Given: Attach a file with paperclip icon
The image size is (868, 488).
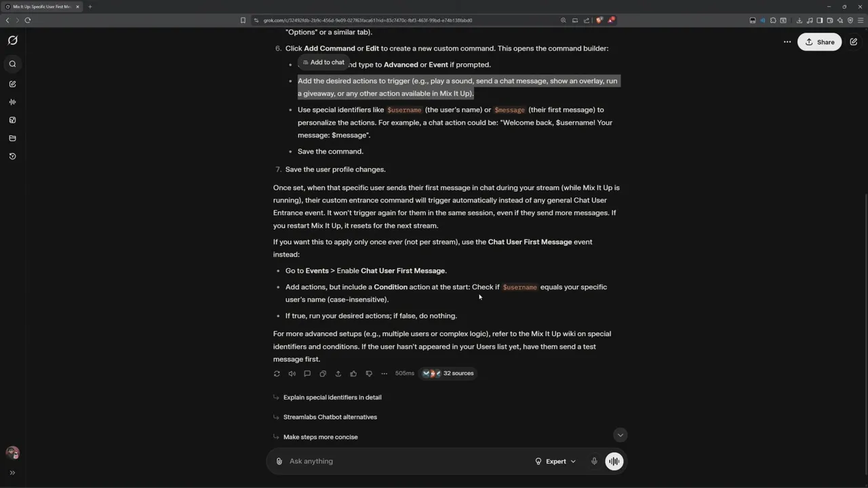Looking at the screenshot, I should (x=279, y=461).
